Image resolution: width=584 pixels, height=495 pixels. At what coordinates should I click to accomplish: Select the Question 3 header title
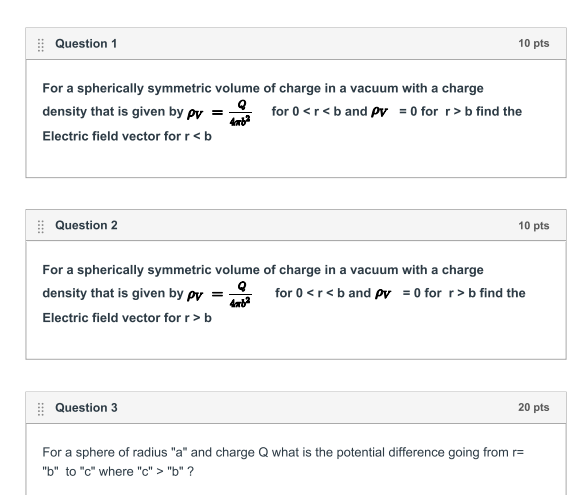coord(86,407)
